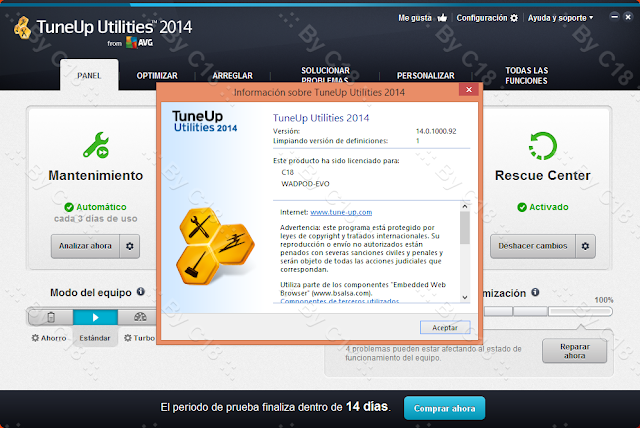The image size is (640, 428).
Task: Open maintenance settings gear next to Analizar ahora
Action: 130,246
